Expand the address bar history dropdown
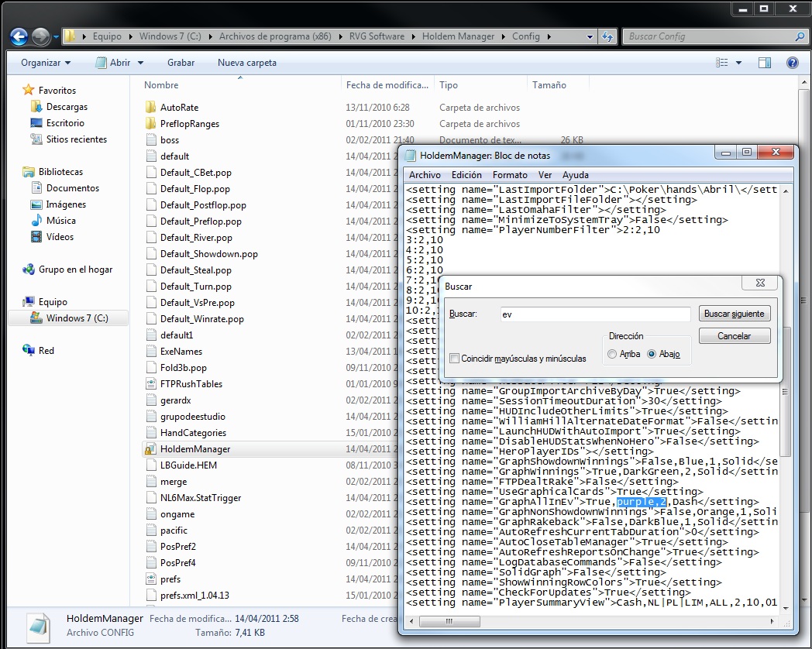 pos(590,36)
